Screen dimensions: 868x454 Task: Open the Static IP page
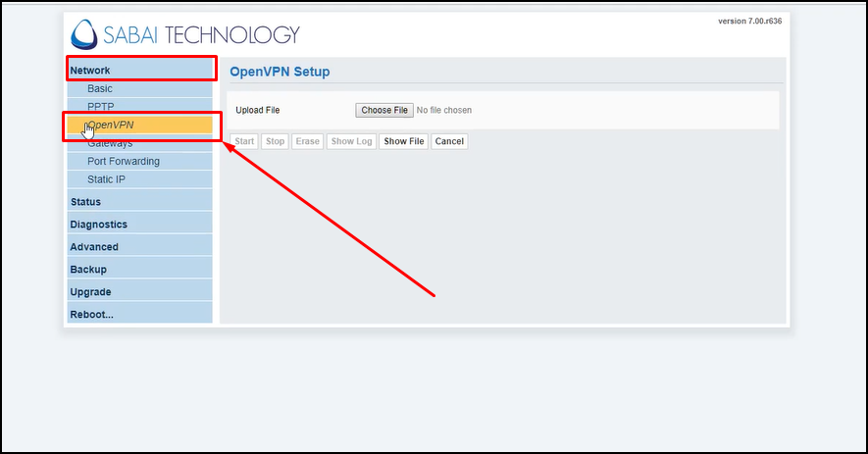click(106, 179)
